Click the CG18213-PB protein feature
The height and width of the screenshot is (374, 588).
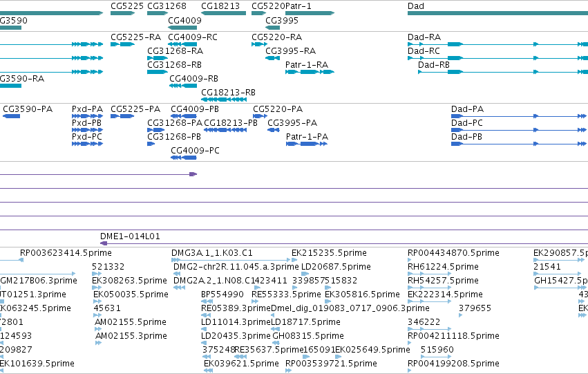225,130
